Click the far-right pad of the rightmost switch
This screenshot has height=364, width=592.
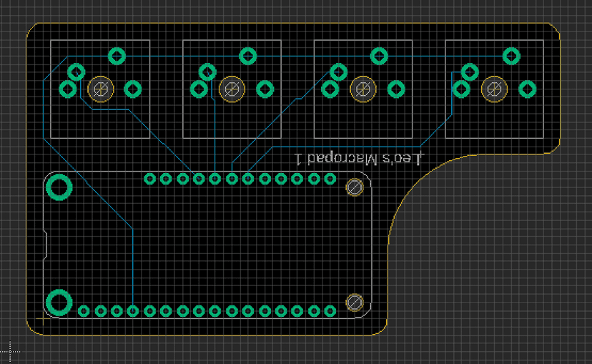528,89
